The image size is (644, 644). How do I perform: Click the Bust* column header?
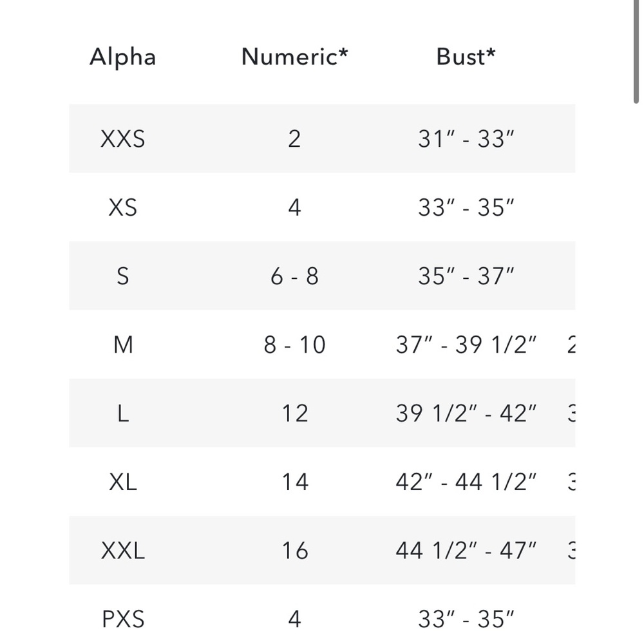coord(466,57)
